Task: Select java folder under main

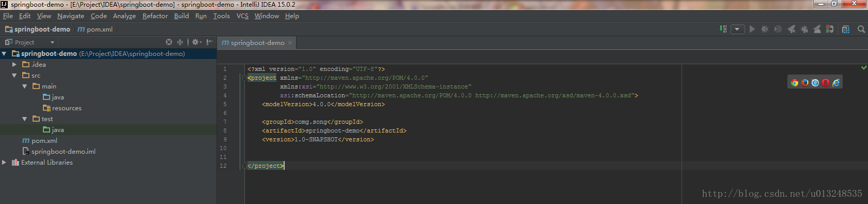Action: pyautogui.click(x=53, y=97)
